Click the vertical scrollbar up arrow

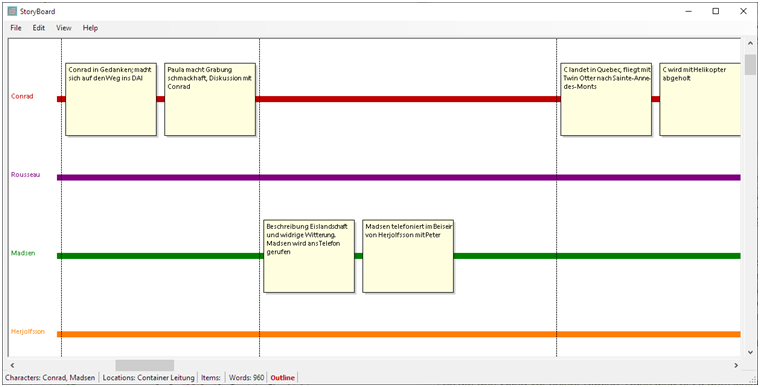point(750,44)
